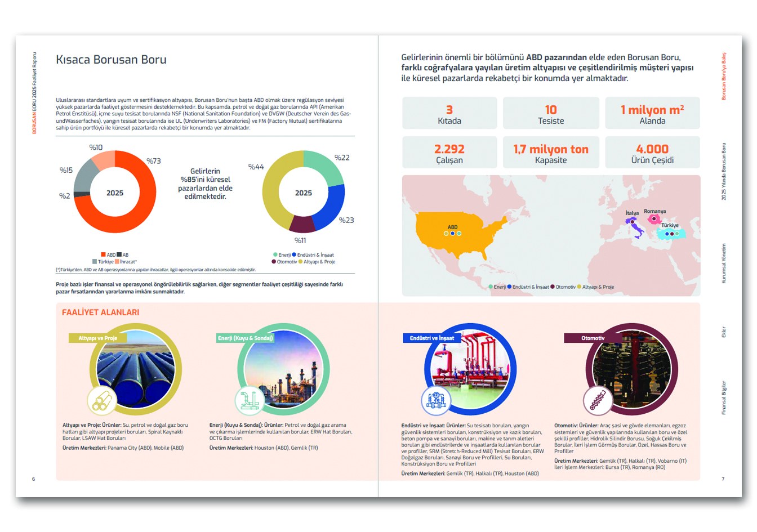Click the shock absorber icon on Otomotiv photo

[598, 401]
